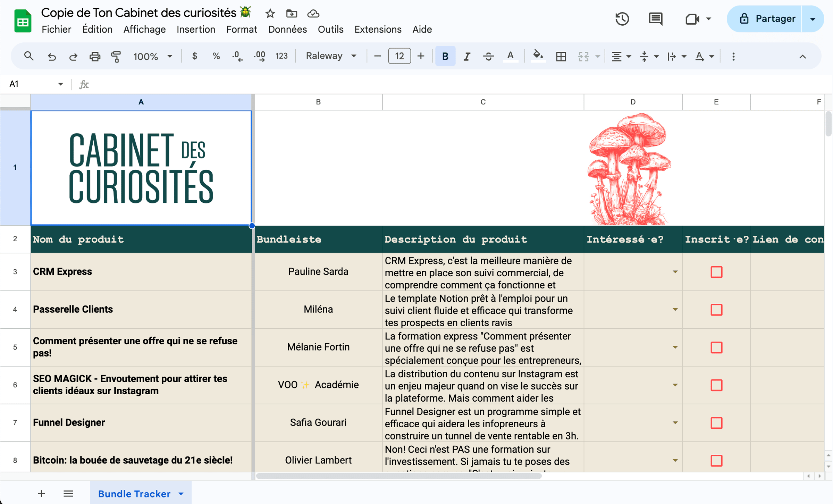Open more toolbar options three dots

coord(733,56)
